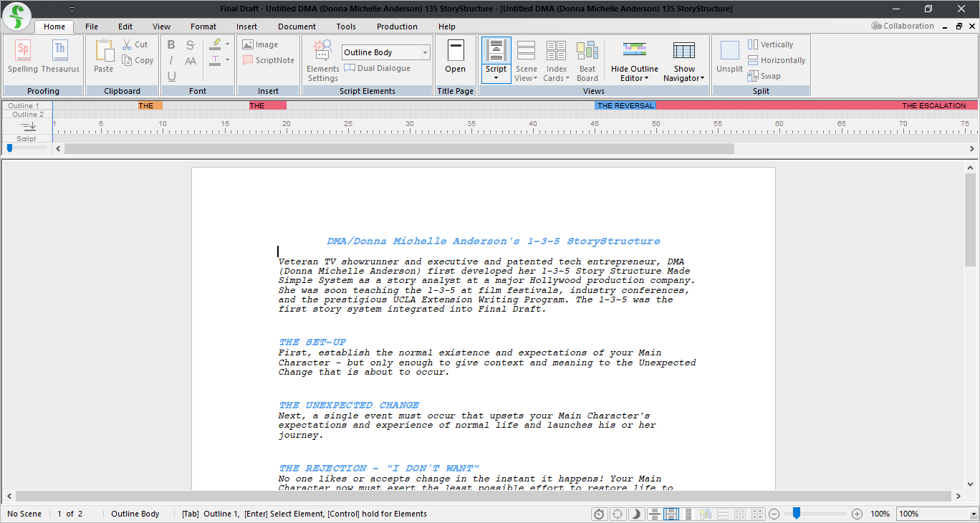Open the Tools tab

(346, 27)
